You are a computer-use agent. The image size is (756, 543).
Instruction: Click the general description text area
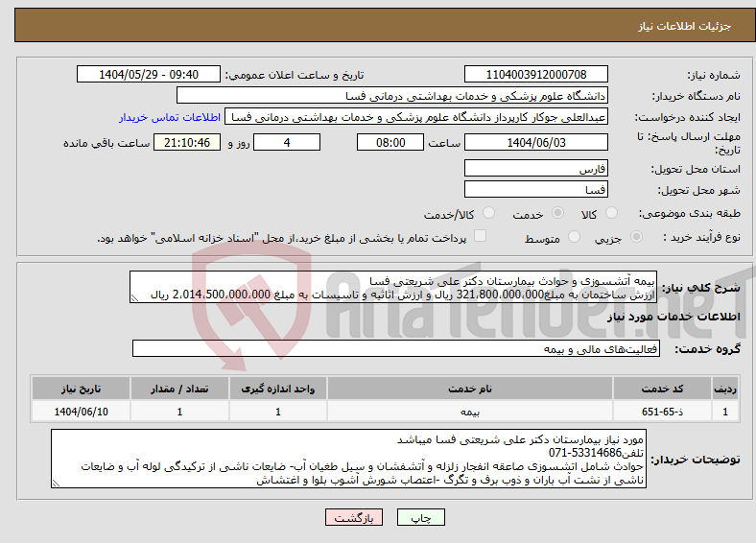tap(393, 287)
